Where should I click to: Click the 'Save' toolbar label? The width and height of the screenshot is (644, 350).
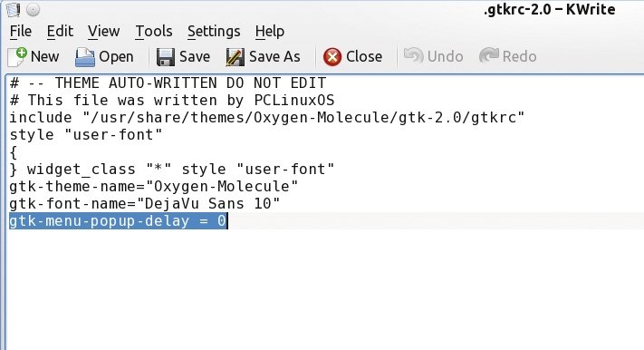click(195, 57)
